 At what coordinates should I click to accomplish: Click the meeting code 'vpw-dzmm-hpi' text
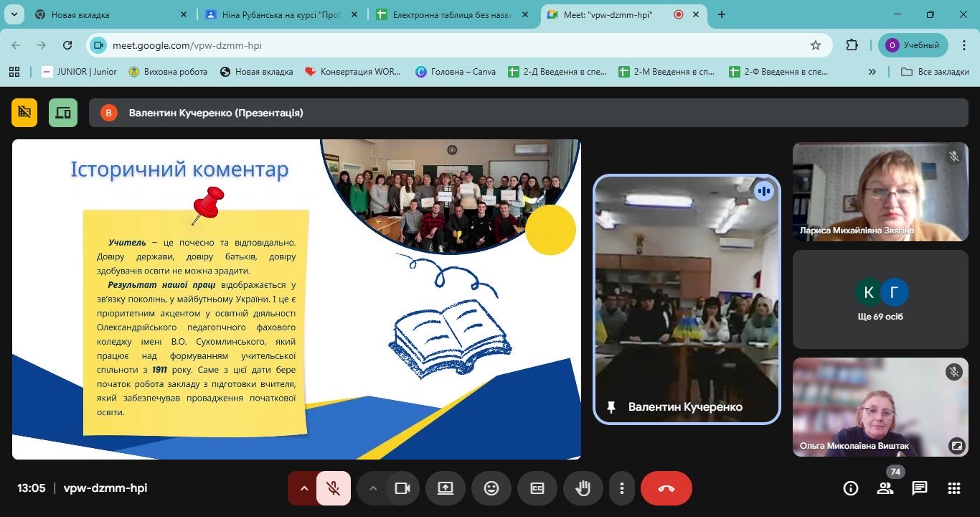(x=105, y=488)
